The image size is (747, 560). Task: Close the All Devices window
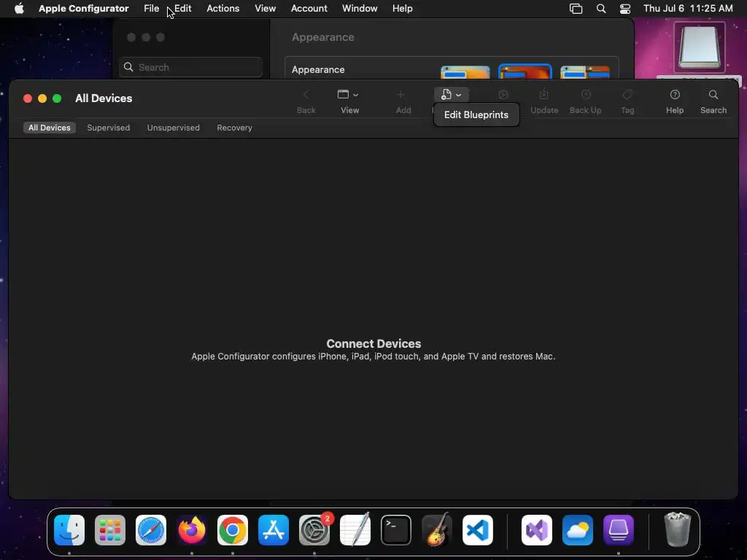point(28,98)
